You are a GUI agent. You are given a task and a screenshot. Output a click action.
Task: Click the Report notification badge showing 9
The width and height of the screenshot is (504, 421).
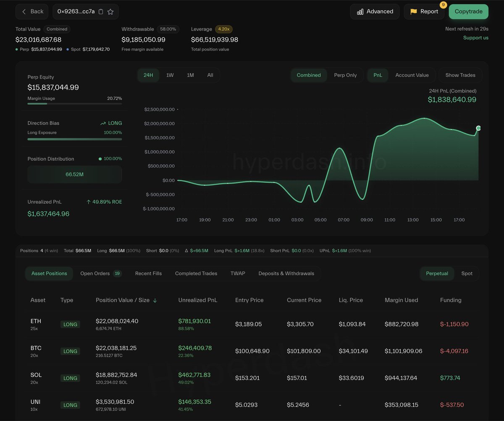click(443, 5)
